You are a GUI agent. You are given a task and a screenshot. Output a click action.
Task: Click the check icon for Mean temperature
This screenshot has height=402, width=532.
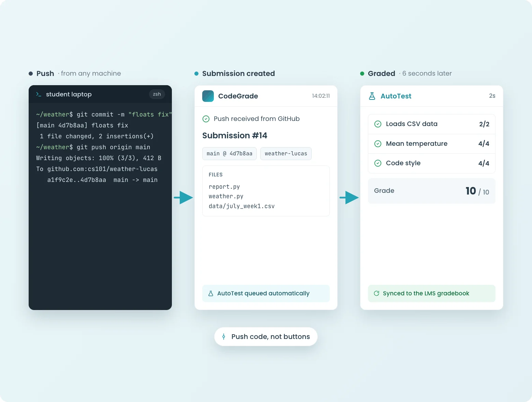[378, 144]
